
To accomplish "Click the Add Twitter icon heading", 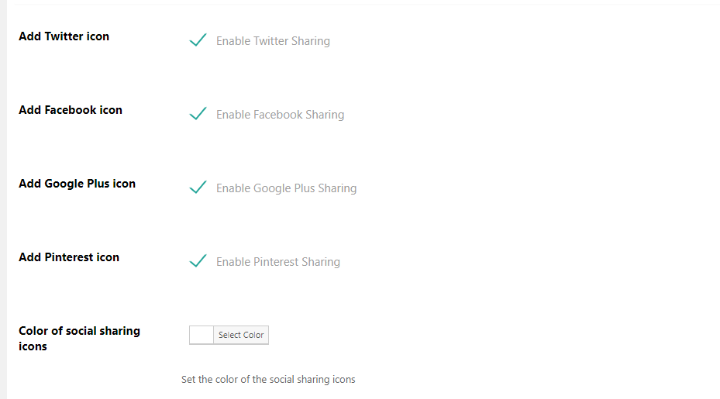I will (64, 36).
